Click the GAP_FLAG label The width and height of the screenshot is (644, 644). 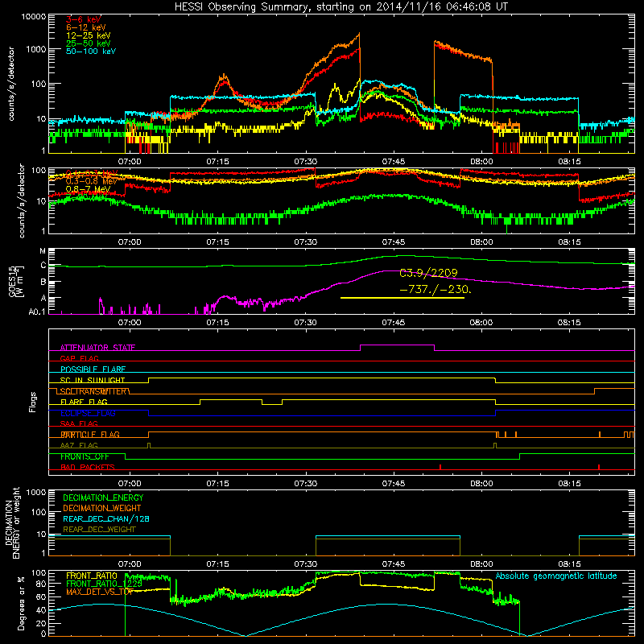(79, 358)
